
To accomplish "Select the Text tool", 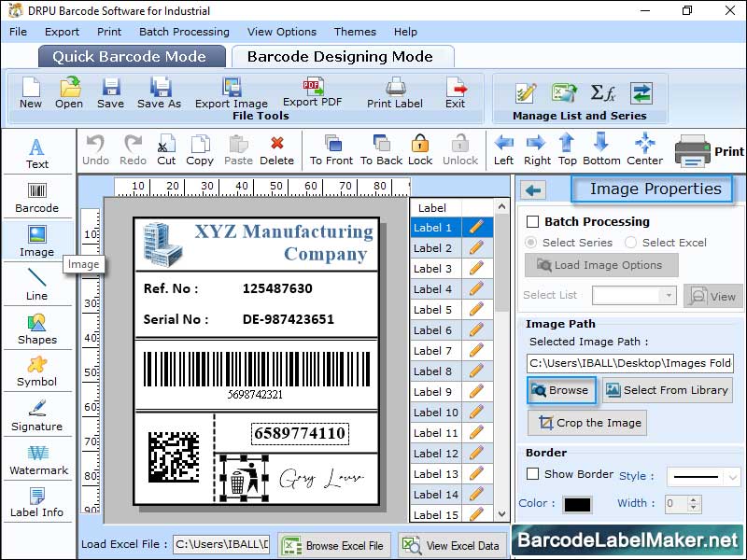I will (37, 151).
